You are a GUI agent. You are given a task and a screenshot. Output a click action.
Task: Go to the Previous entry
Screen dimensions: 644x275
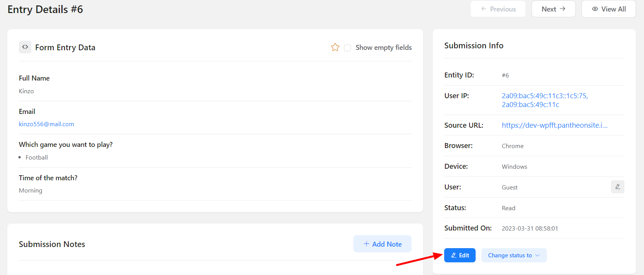click(498, 9)
